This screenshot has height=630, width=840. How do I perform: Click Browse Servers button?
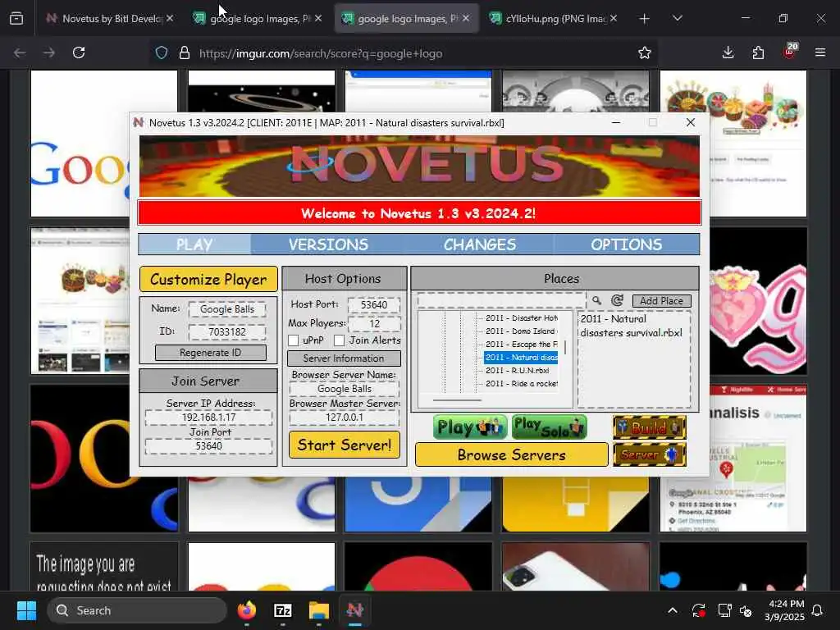512,454
